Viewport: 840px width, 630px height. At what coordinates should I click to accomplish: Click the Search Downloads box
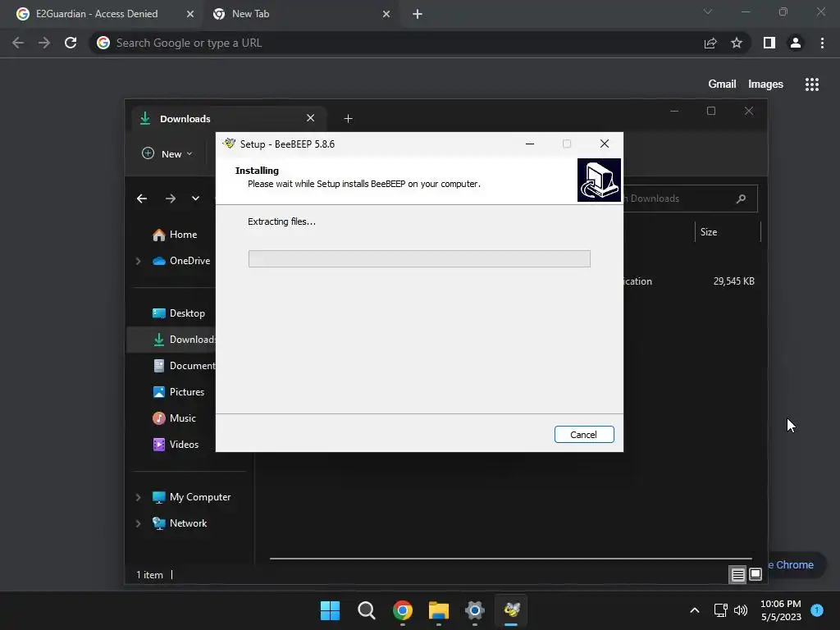pos(691,199)
